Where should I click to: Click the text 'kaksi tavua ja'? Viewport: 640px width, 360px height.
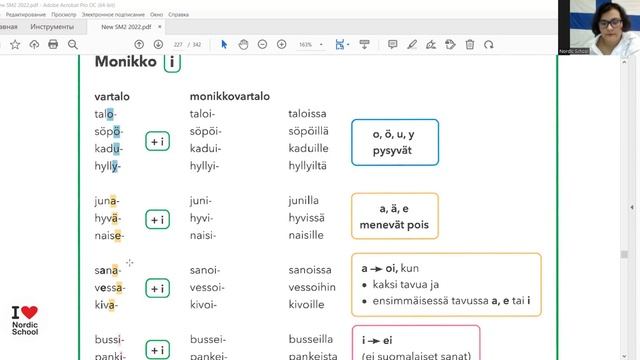coord(406,284)
